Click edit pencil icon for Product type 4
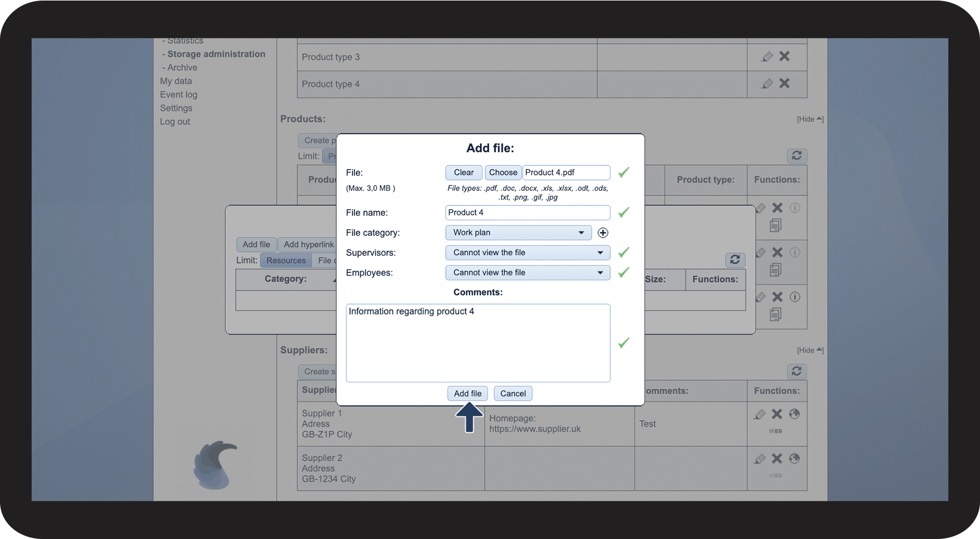This screenshot has height=539, width=980. 767,84
